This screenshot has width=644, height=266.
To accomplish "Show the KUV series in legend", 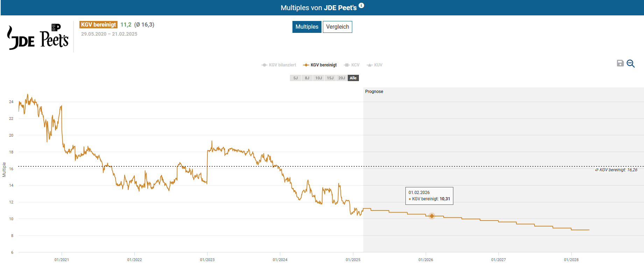I will (375, 65).
